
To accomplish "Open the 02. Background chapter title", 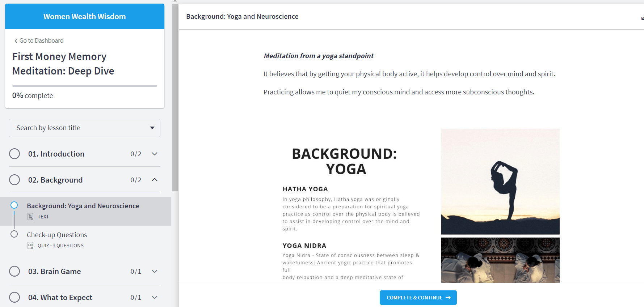I will pyautogui.click(x=55, y=180).
